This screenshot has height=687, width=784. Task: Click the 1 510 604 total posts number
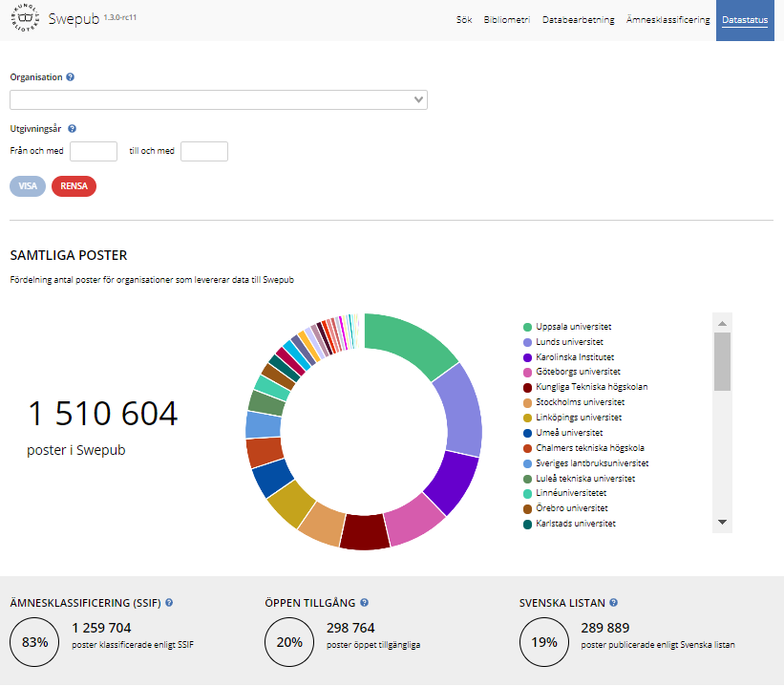click(x=102, y=414)
